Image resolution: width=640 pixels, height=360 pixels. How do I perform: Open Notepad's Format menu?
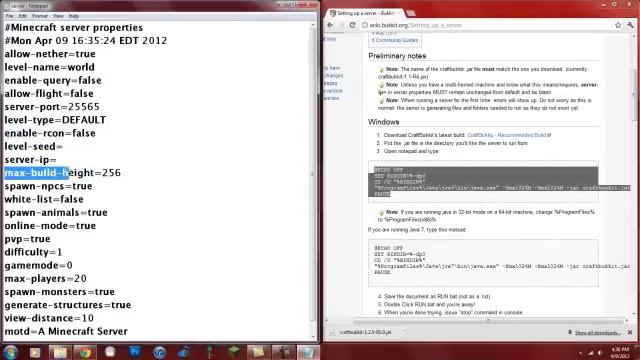coord(40,16)
